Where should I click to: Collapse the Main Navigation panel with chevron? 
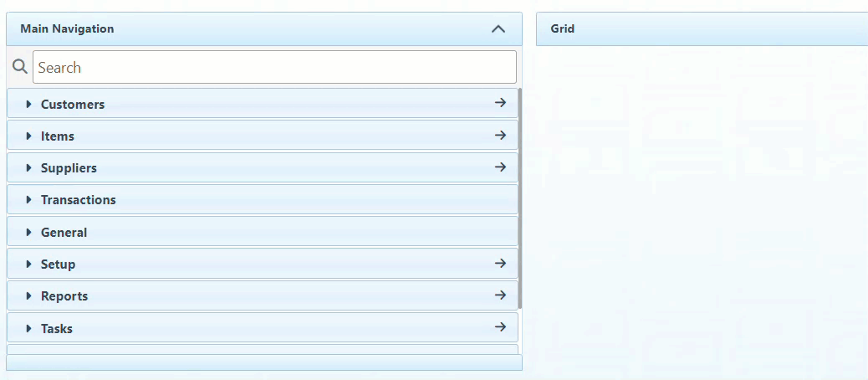[498, 28]
